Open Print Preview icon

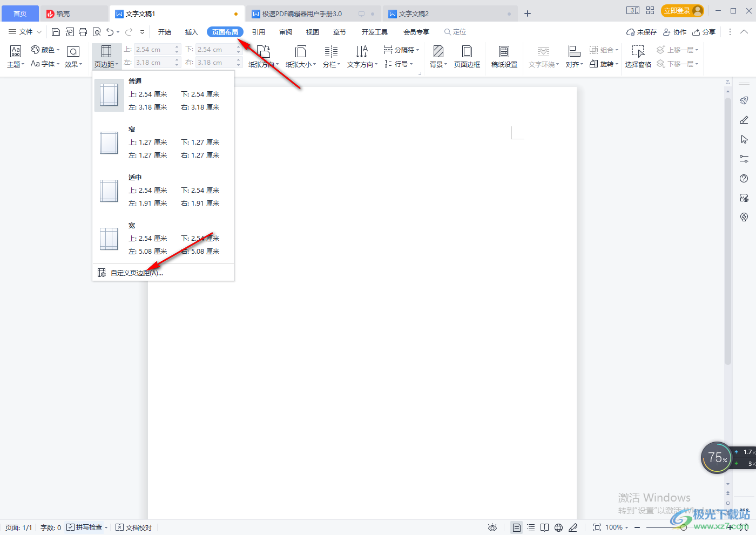(x=97, y=32)
